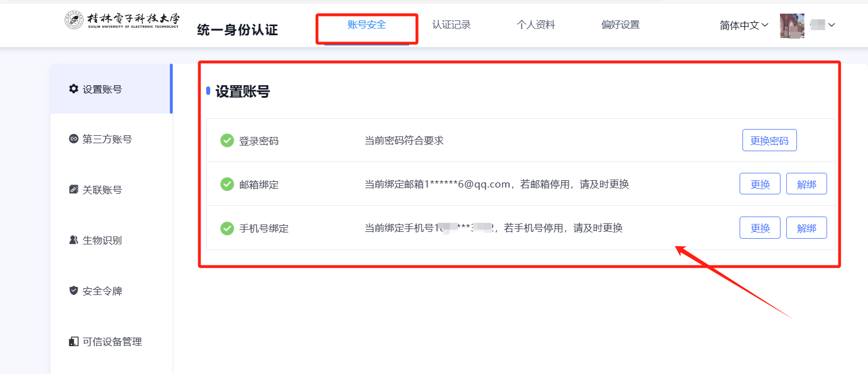Click the gear icon beside 设置账号
Image resolution: width=868 pixels, height=374 pixels.
point(73,89)
